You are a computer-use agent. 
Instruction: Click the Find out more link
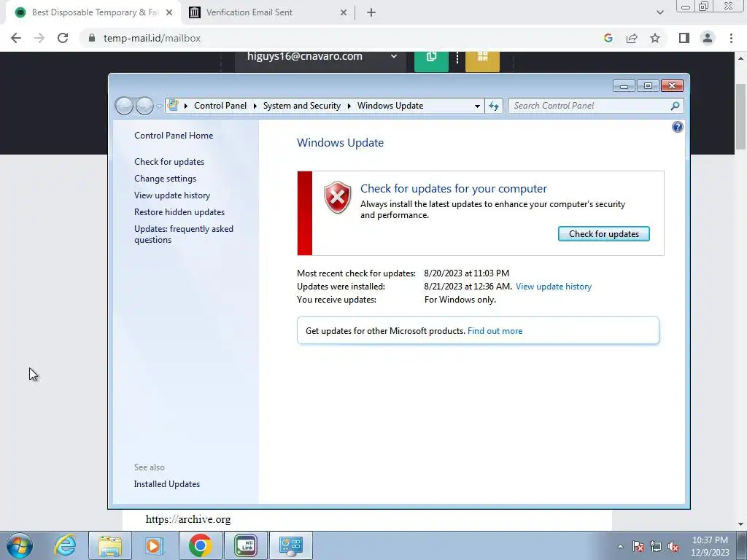495,331
